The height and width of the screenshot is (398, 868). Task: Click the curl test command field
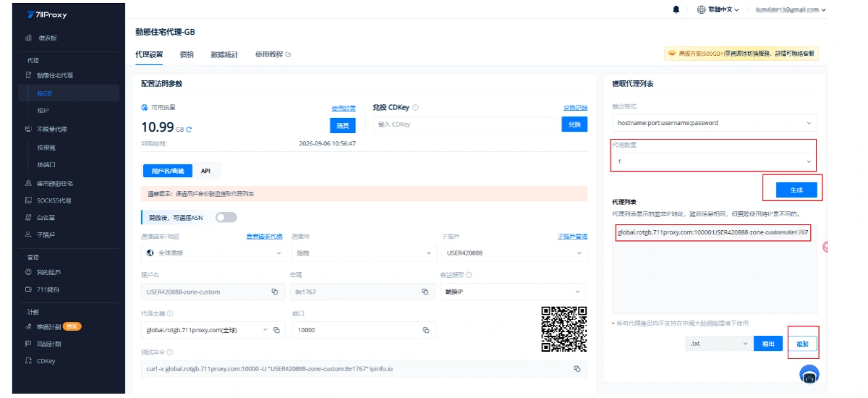pos(364,369)
